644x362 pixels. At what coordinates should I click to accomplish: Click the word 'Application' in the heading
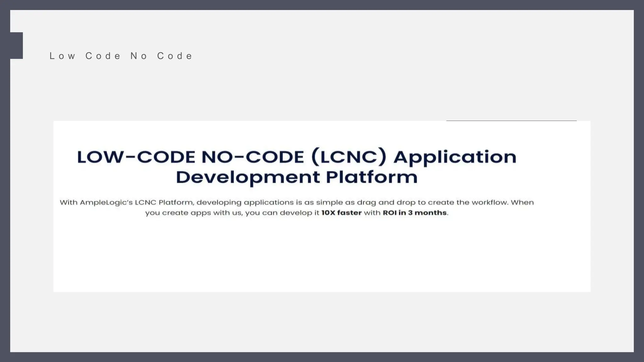point(455,157)
